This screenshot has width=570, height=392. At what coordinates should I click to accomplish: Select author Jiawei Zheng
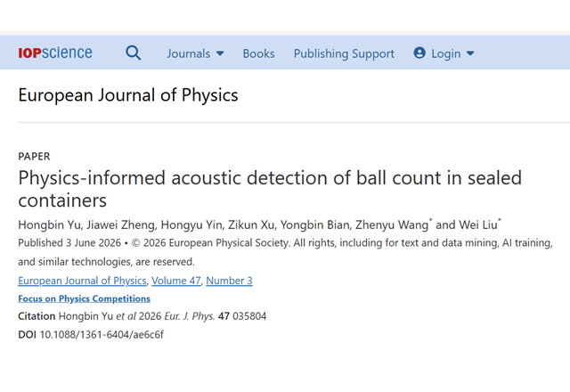(x=120, y=225)
